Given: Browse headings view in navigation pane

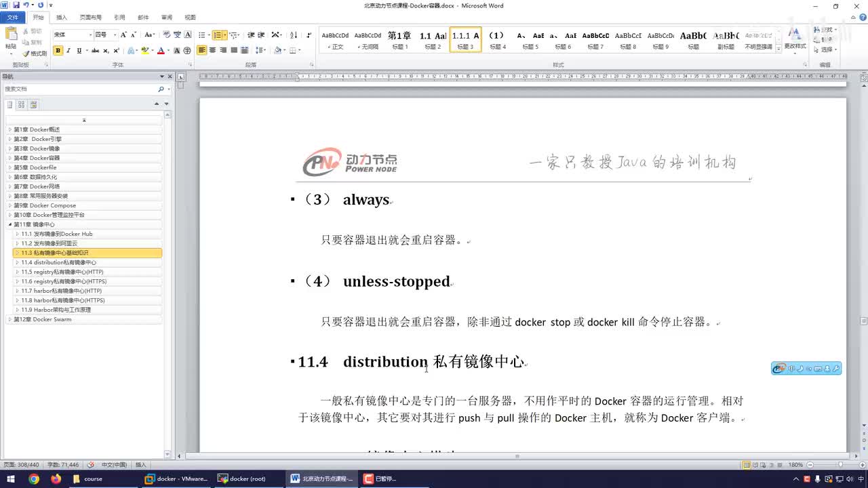Looking at the screenshot, I should tap(9, 104).
